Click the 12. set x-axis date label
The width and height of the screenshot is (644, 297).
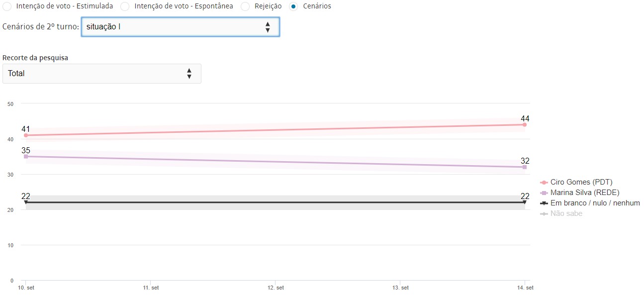[276, 288]
